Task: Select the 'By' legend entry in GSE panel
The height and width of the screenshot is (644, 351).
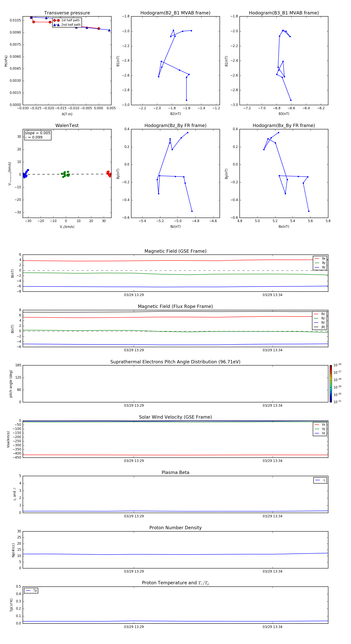Action: pos(320,263)
